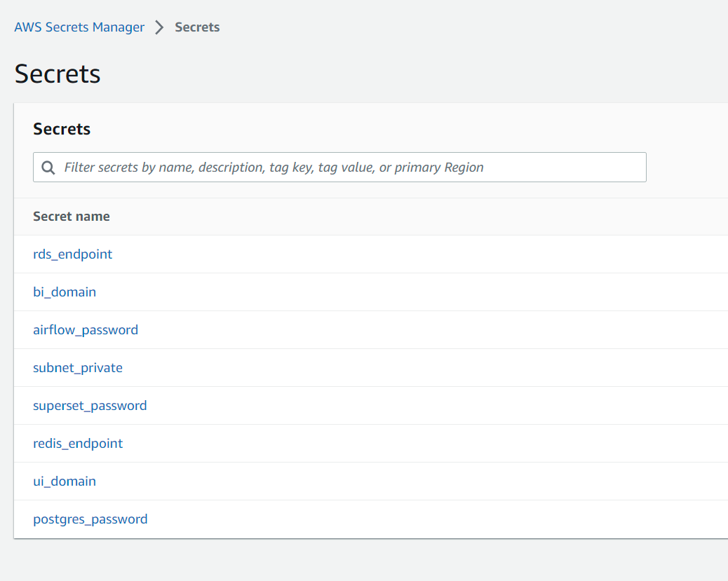Screen dimensions: 728x581
Task: Click the Secrets breadcrumb item
Action: (197, 27)
